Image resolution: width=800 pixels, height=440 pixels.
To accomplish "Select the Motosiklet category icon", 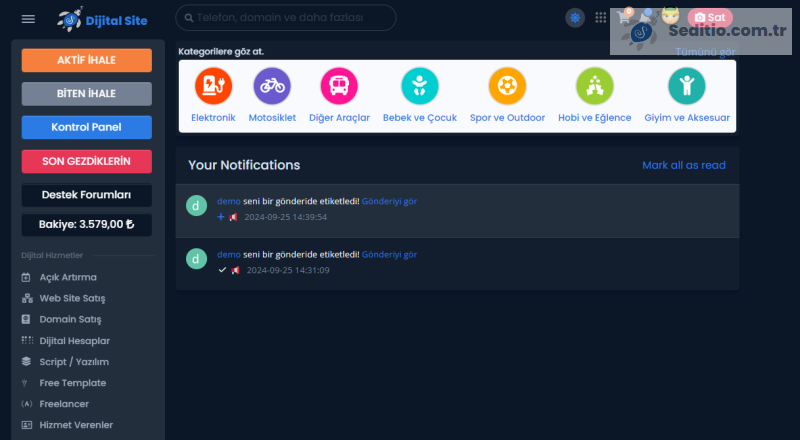I will pyautogui.click(x=272, y=86).
